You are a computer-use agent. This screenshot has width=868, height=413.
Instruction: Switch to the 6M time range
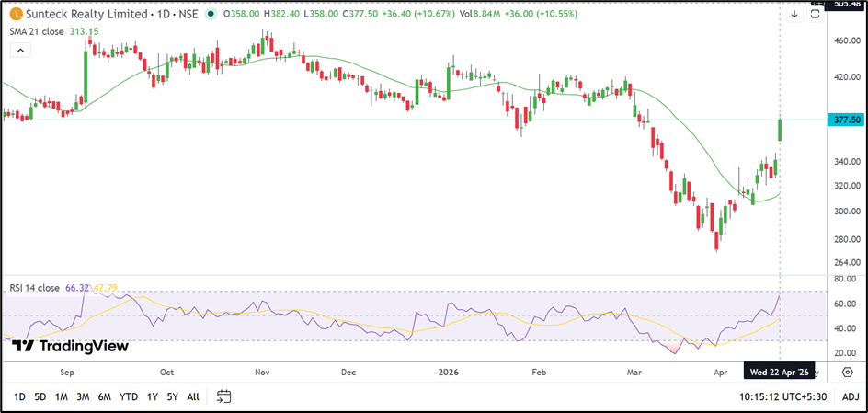point(105,396)
